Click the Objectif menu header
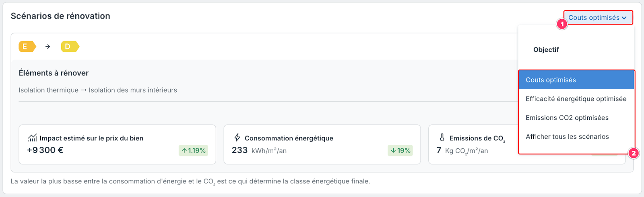Image resolution: width=644 pixels, height=197 pixels. [546, 50]
